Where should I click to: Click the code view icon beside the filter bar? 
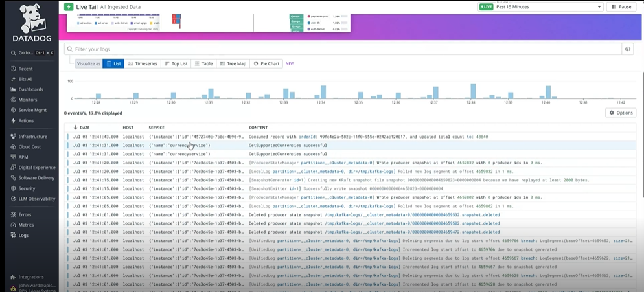pyautogui.click(x=627, y=49)
